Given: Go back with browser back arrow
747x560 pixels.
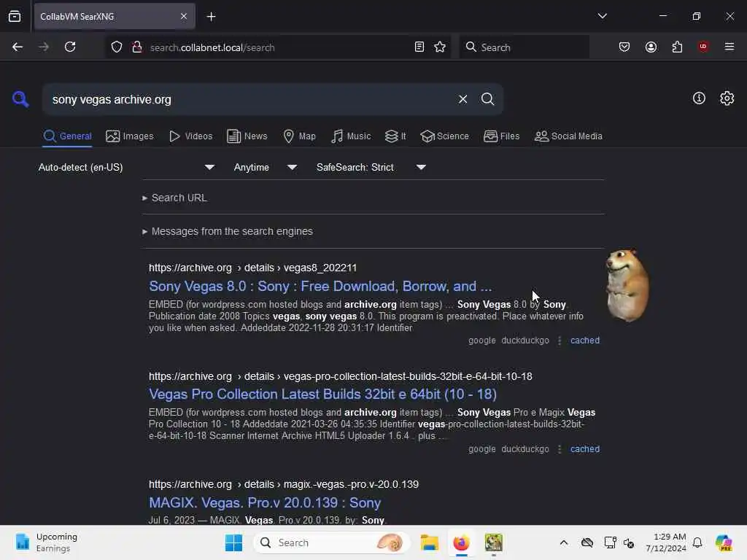Looking at the screenshot, I should coord(18,47).
